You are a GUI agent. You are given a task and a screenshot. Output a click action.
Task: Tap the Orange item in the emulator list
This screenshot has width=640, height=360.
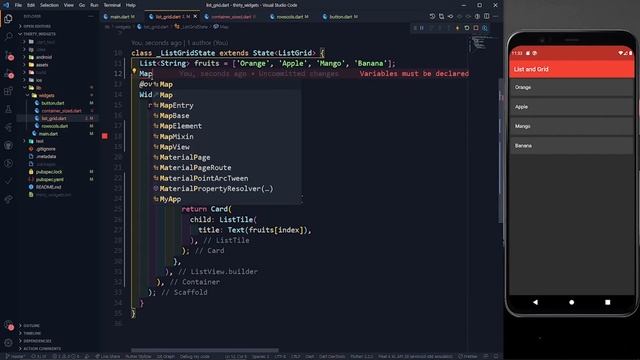coord(571,87)
